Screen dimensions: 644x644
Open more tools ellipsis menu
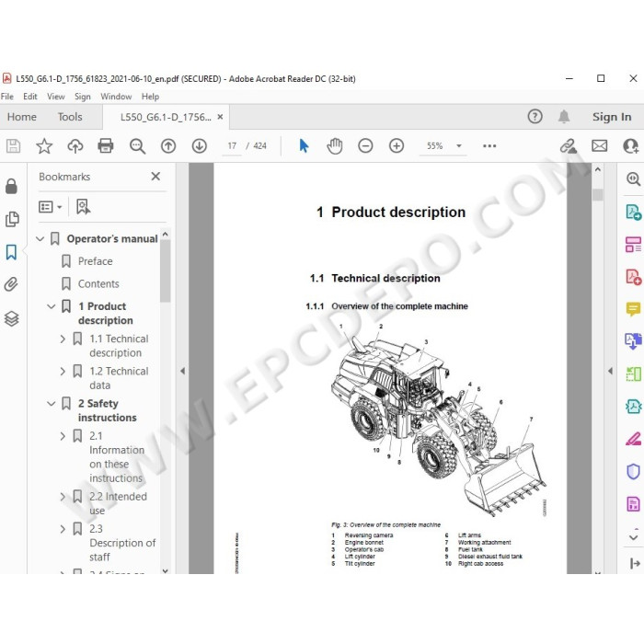point(489,145)
